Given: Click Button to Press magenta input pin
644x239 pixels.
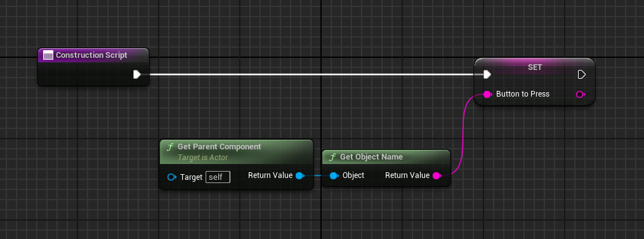Looking at the screenshot, I should (x=487, y=94).
